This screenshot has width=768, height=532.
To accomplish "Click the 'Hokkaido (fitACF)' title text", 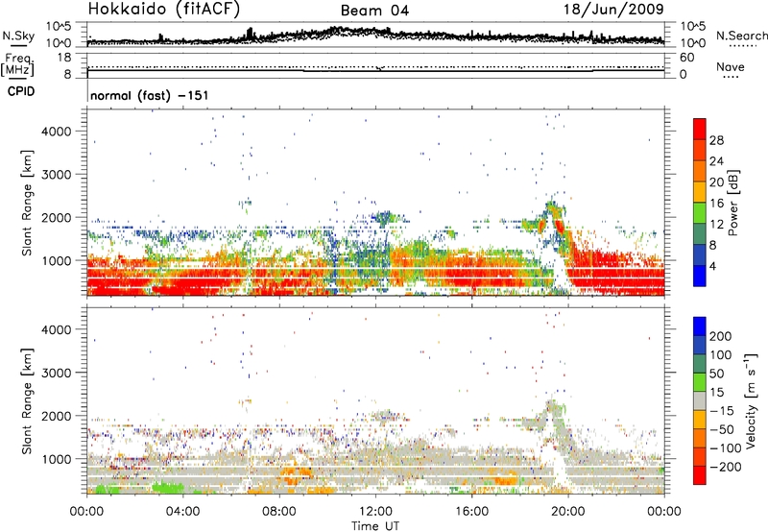I will (x=164, y=9).
